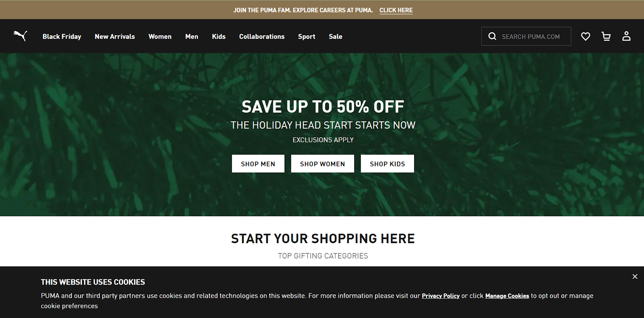The width and height of the screenshot is (644, 318).
Task: Open the Kids navigation item
Action: [x=219, y=37]
